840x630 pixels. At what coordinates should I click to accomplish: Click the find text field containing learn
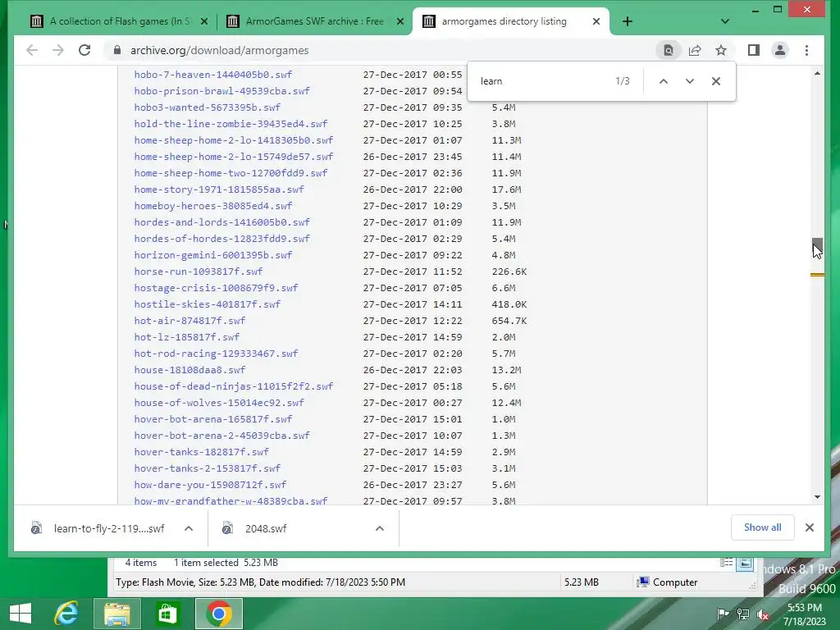pyautogui.click(x=541, y=81)
